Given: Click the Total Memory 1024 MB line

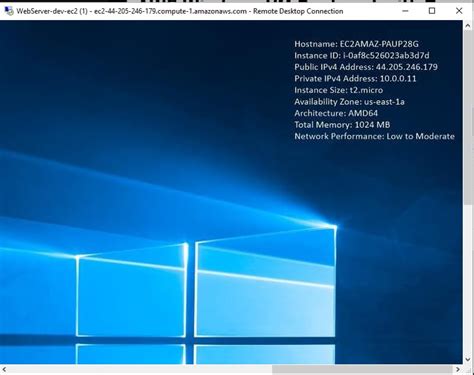Looking at the screenshot, I should (x=342, y=125).
